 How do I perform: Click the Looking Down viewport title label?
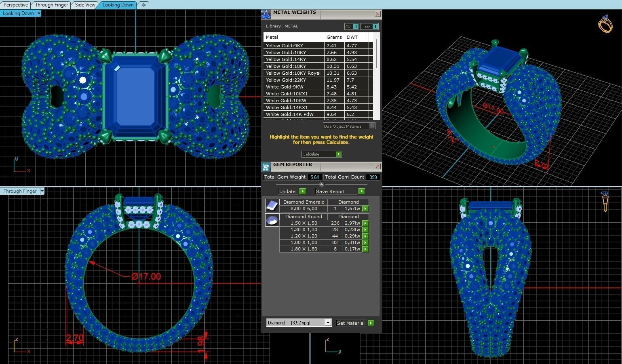pos(18,13)
